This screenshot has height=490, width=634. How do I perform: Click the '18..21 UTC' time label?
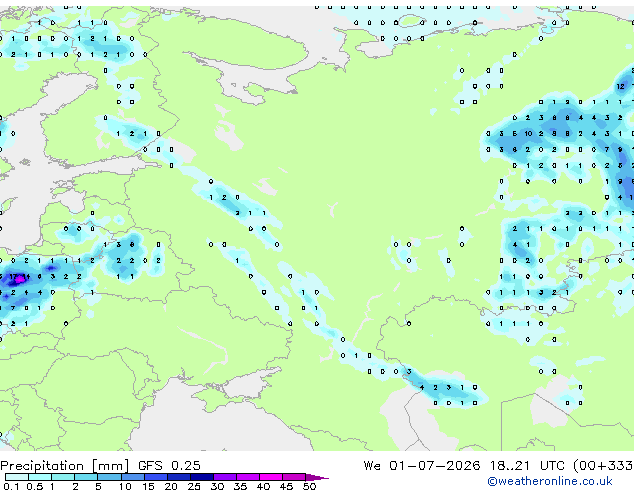[x=526, y=466]
